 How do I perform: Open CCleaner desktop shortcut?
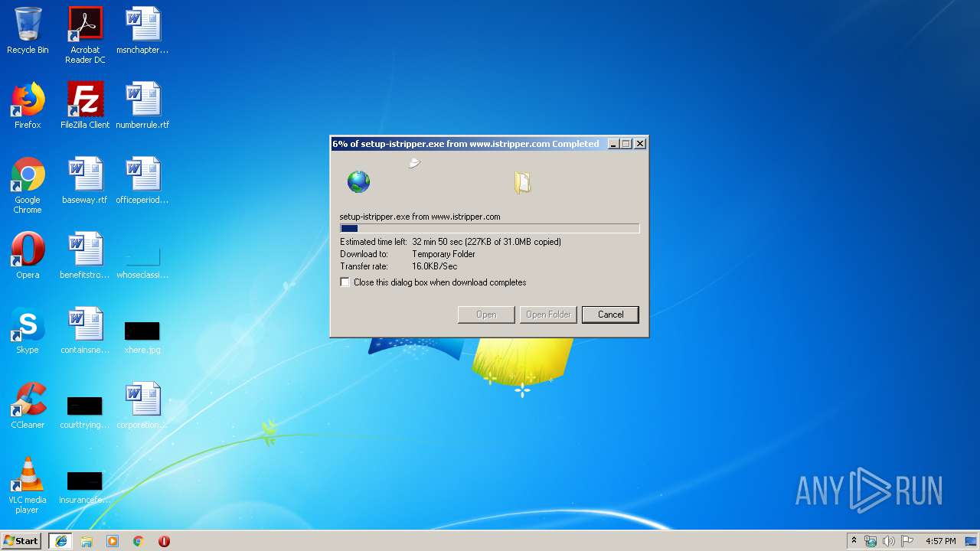click(28, 406)
